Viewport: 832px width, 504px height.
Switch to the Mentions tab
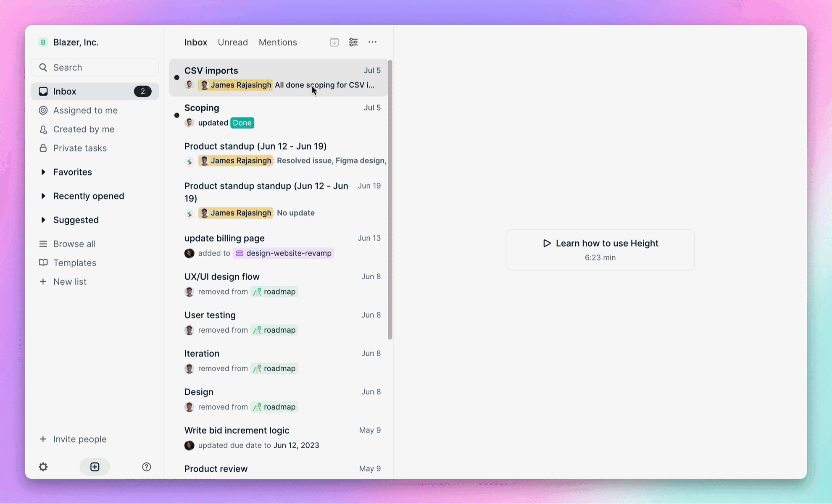[x=278, y=42]
